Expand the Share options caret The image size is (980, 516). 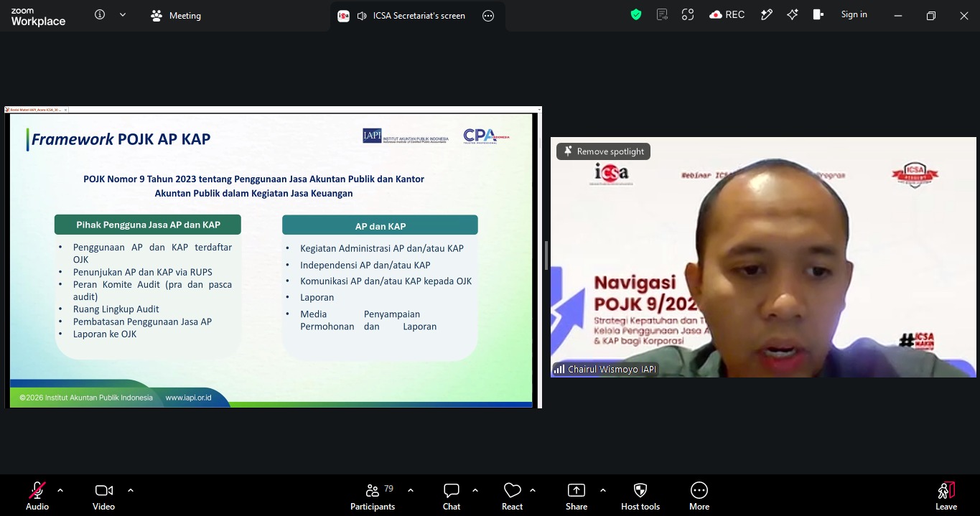coord(602,490)
